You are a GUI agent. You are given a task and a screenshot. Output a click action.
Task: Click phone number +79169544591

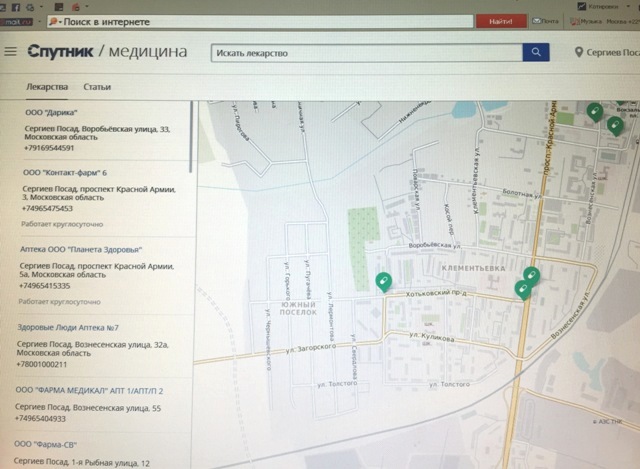pyautogui.click(x=49, y=148)
